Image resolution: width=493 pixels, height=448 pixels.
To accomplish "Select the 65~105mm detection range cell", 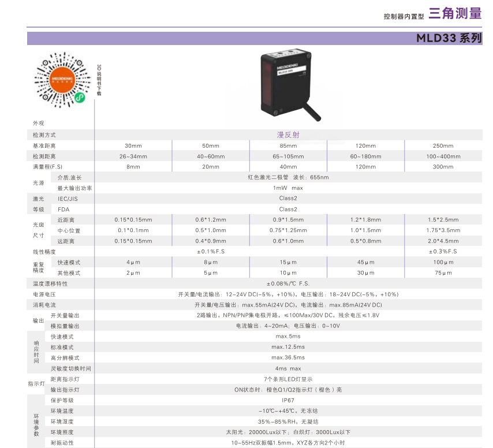I will tap(288, 156).
